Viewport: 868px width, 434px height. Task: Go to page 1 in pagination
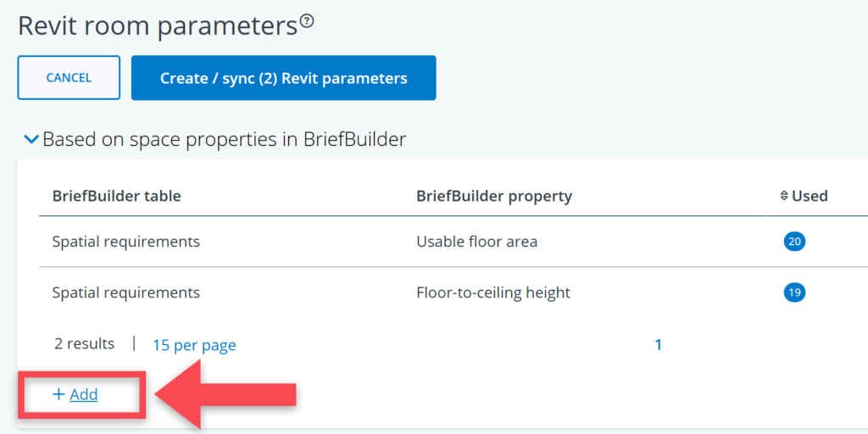[658, 344]
